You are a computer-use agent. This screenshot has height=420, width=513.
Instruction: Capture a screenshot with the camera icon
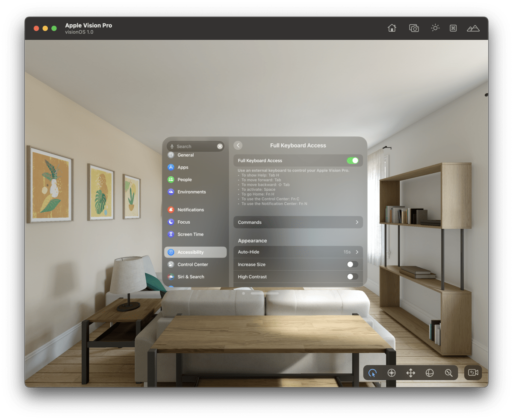pos(414,28)
